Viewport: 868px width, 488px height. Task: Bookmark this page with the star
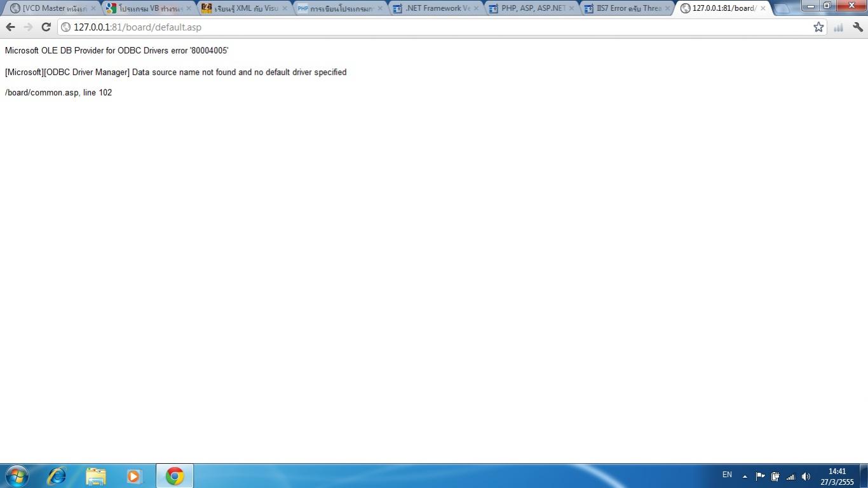click(x=818, y=27)
